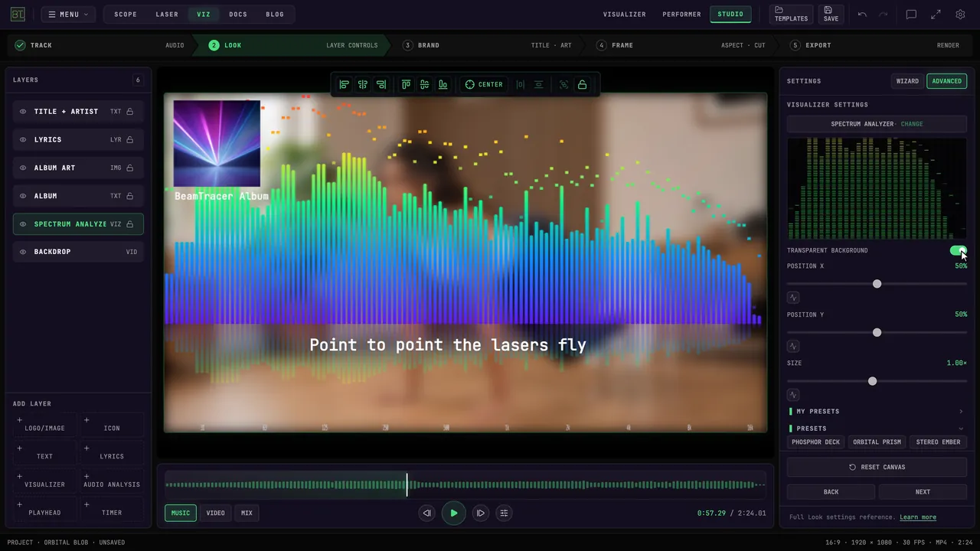Image resolution: width=980 pixels, height=551 pixels.
Task: Align layer horizontal centers
Action: tap(363, 84)
